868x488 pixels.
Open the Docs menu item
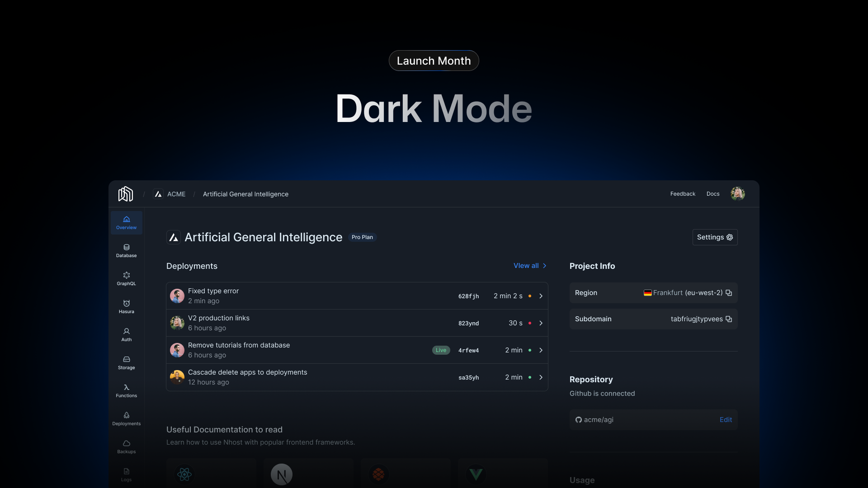(712, 194)
